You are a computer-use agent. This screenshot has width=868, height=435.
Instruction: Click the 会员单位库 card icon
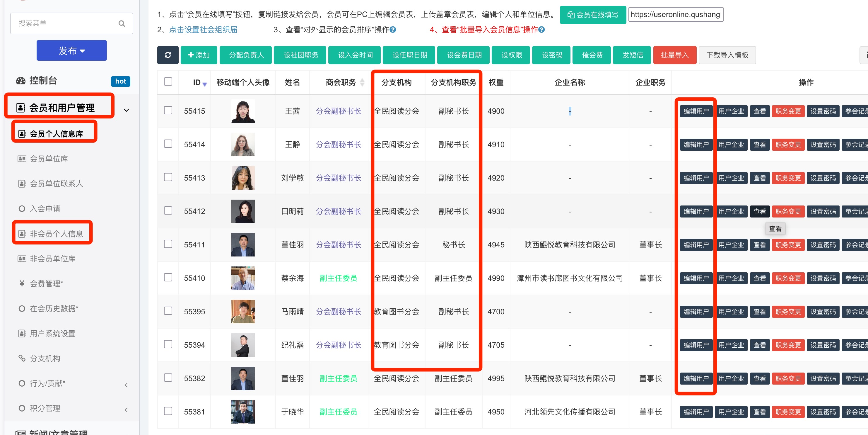[22, 159]
